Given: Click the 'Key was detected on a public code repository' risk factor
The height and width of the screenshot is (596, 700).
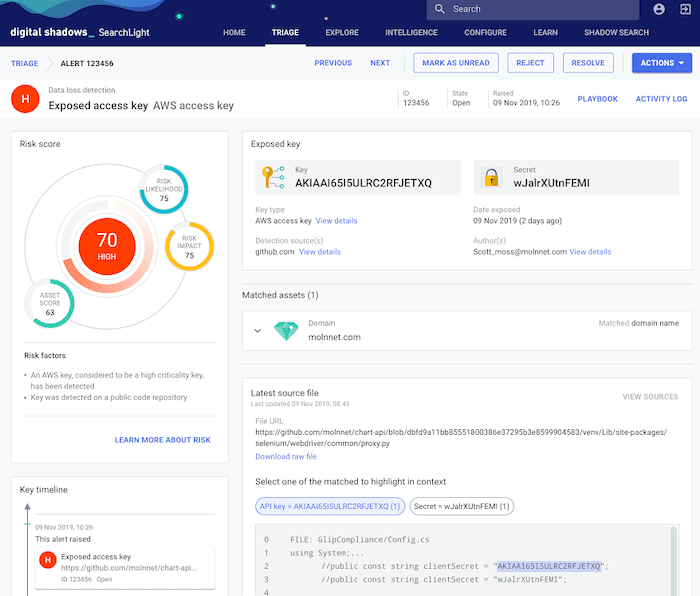Looking at the screenshot, I should click(x=108, y=397).
